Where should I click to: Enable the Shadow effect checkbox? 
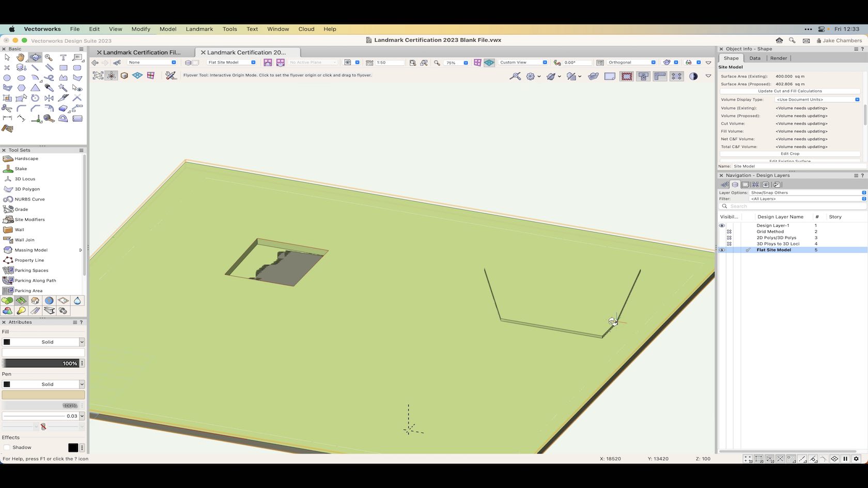[x=8, y=447]
